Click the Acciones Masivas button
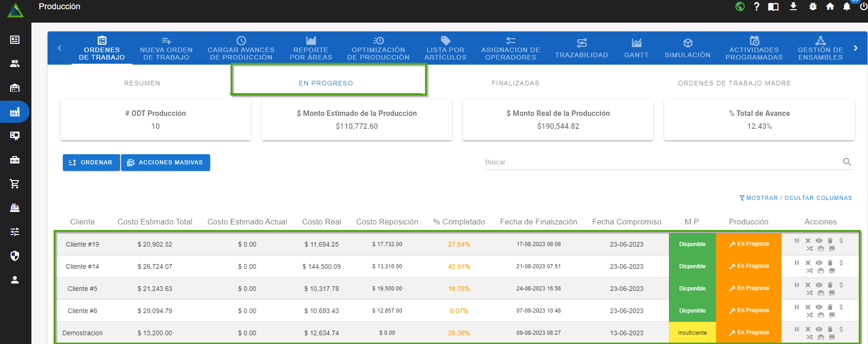This screenshot has width=868, height=344. point(165,163)
